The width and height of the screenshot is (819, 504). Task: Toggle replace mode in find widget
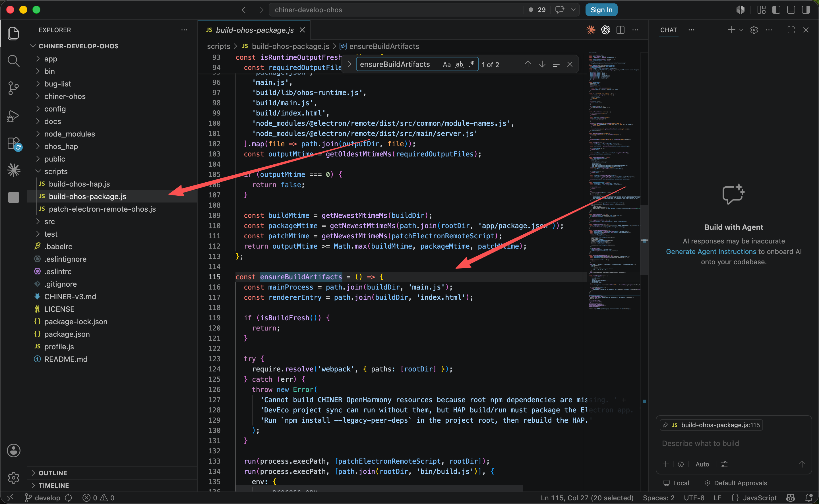(x=349, y=64)
